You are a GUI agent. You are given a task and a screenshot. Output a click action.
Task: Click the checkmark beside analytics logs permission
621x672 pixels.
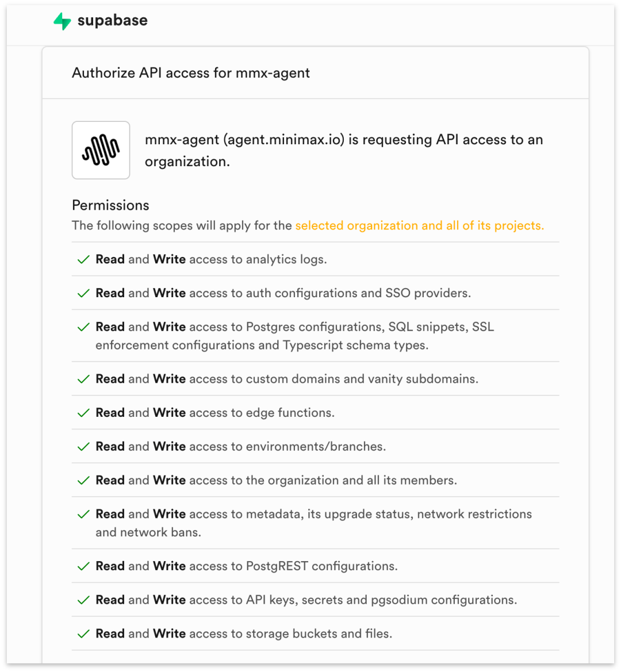[83, 260]
